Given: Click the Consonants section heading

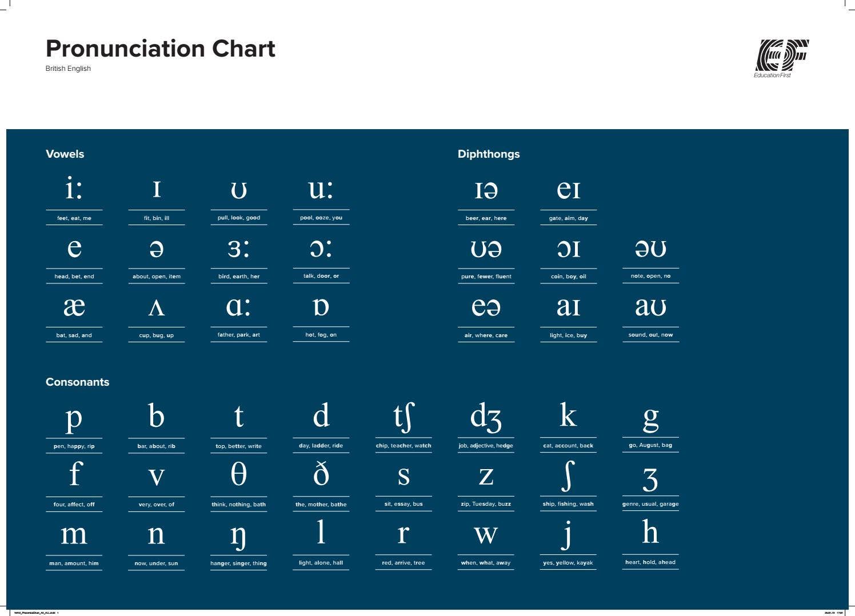Looking at the screenshot, I should [77, 382].
